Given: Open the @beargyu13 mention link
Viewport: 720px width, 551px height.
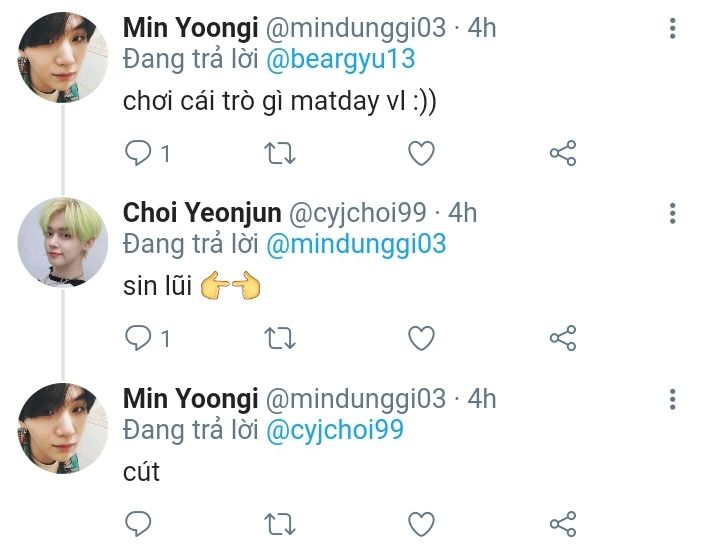Looking at the screenshot, I should click(x=339, y=60).
